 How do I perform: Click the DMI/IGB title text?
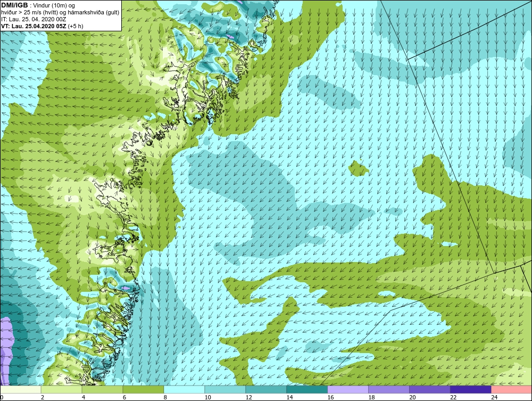[x=14, y=5]
